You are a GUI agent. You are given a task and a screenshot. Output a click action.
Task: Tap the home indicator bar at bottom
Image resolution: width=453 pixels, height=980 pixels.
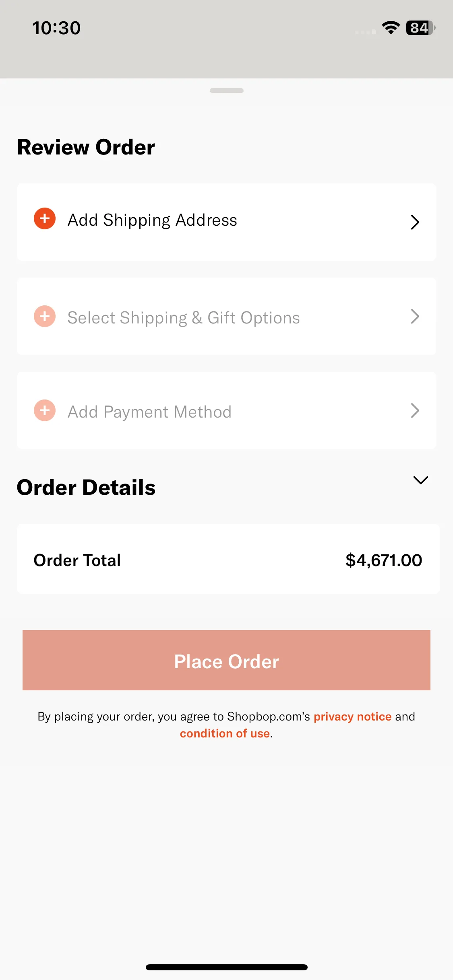pos(227,967)
